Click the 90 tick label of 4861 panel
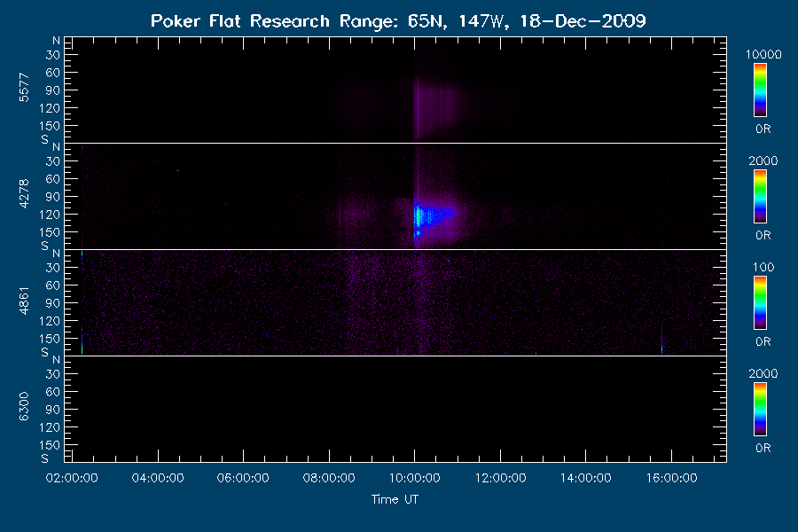The width and height of the screenshot is (798, 532). 53,303
